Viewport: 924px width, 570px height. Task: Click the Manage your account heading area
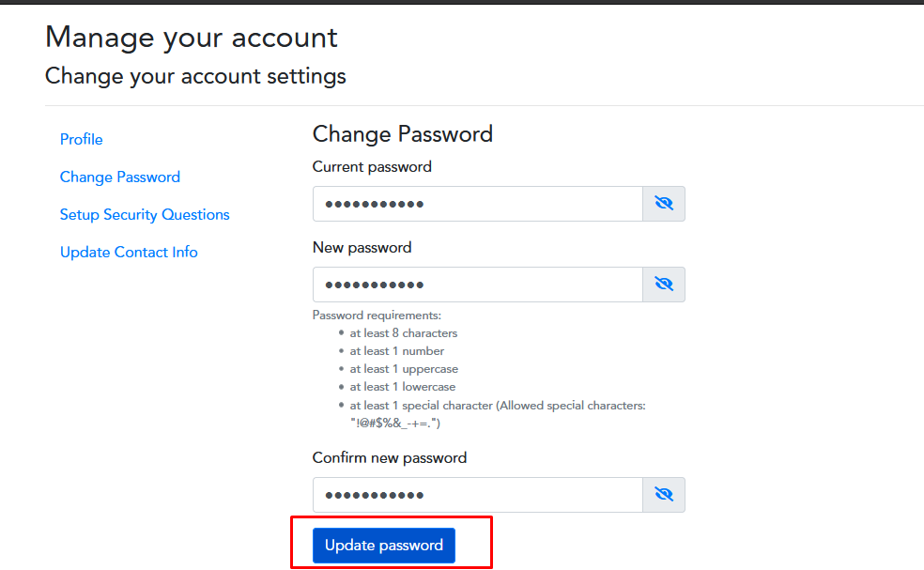(x=191, y=37)
